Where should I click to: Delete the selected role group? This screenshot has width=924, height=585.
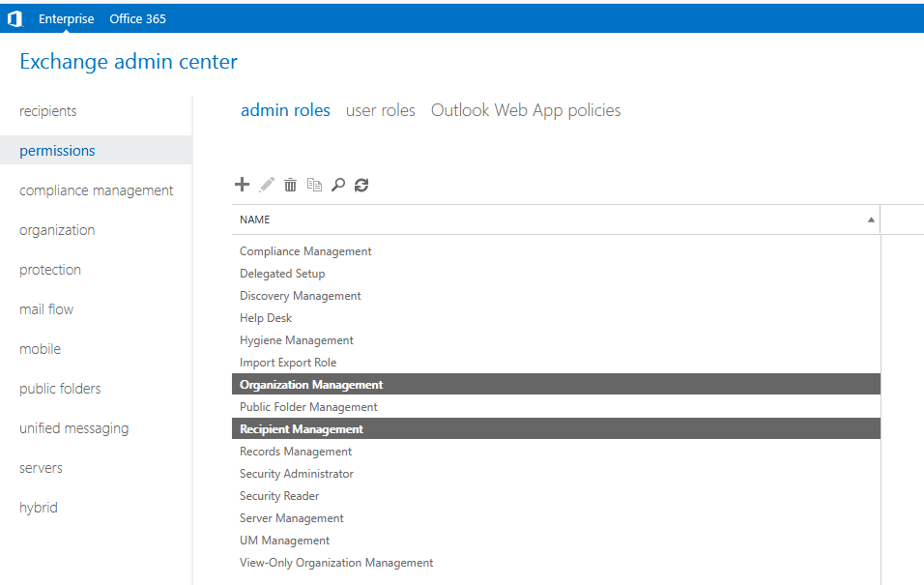(x=290, y=185)
